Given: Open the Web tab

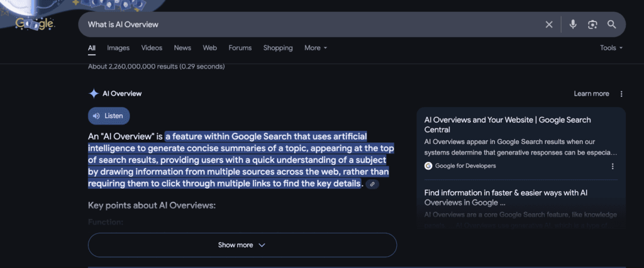Looking at the screenshot, I should [x=209, y=48].
